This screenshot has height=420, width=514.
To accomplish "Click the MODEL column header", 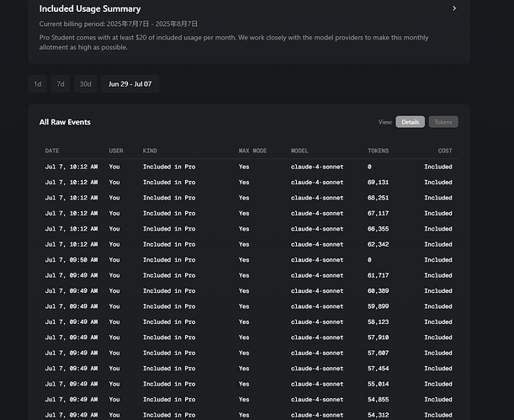I will tap(299, 151).
